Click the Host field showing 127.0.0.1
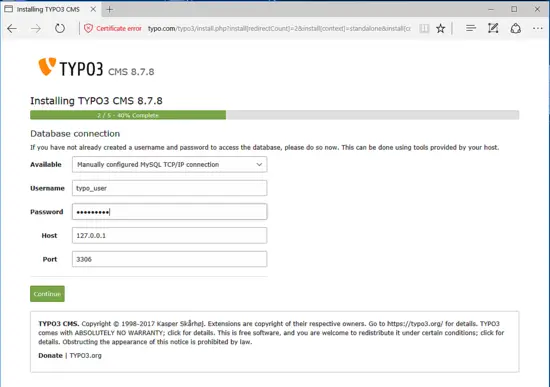The width and height of the screenshot is (550, 387). [169, 235]
